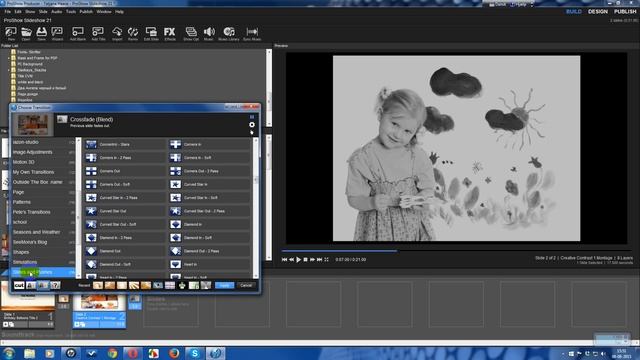This screenshot has width=640, height=360.
Task: Open the File menu
Action: [x=7, y=12]
